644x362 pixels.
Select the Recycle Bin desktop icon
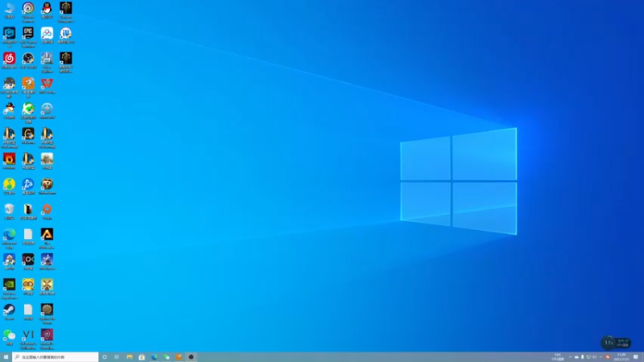coord(9,212)
